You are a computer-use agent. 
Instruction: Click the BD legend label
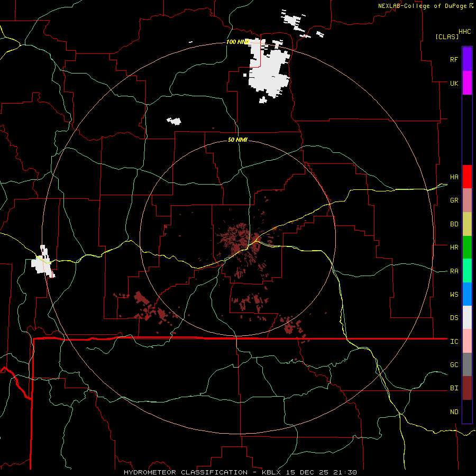click(x=454, y=224)
